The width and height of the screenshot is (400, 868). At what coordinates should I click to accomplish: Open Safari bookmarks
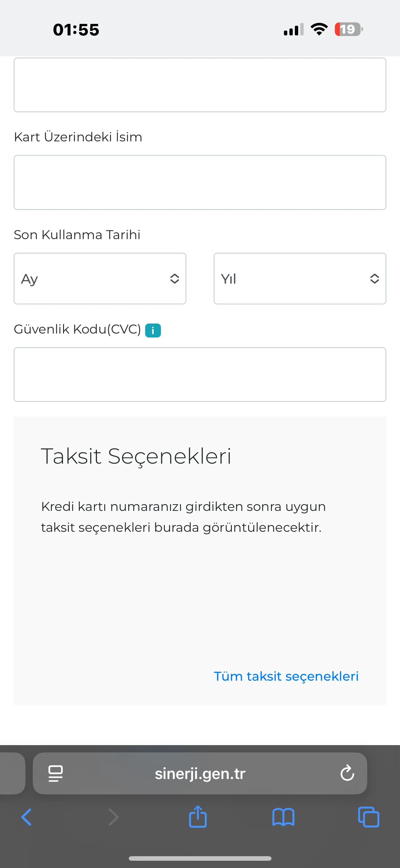pyautogui.click(x=283, y=817)
